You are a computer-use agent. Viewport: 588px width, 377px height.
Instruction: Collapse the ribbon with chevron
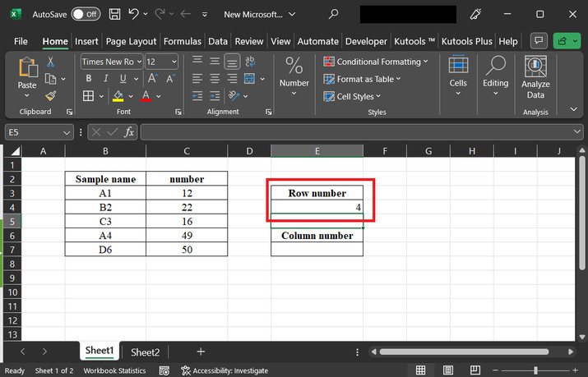573,109
